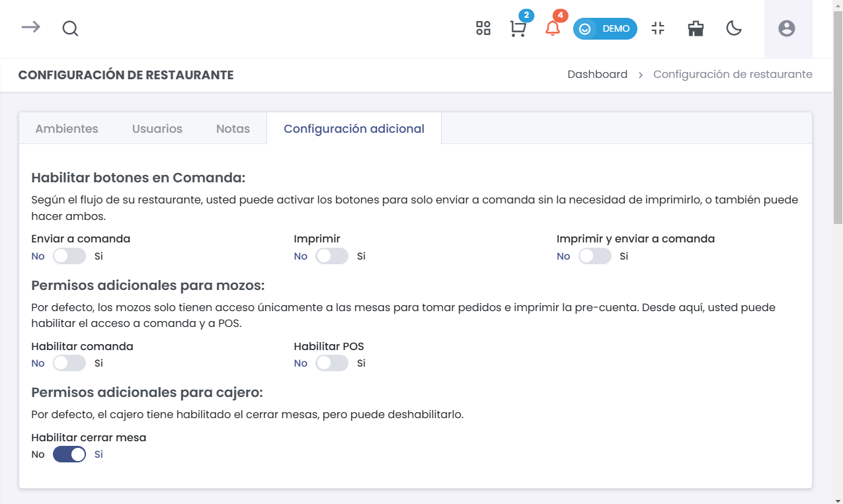Open the search magnifier icon
This screenshot has height=504, width=843.
pyautogui.click(x=70, y=28)
